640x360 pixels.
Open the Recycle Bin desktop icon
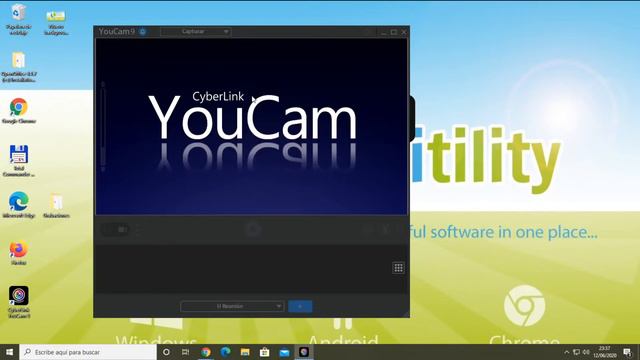tap(18, 20)
